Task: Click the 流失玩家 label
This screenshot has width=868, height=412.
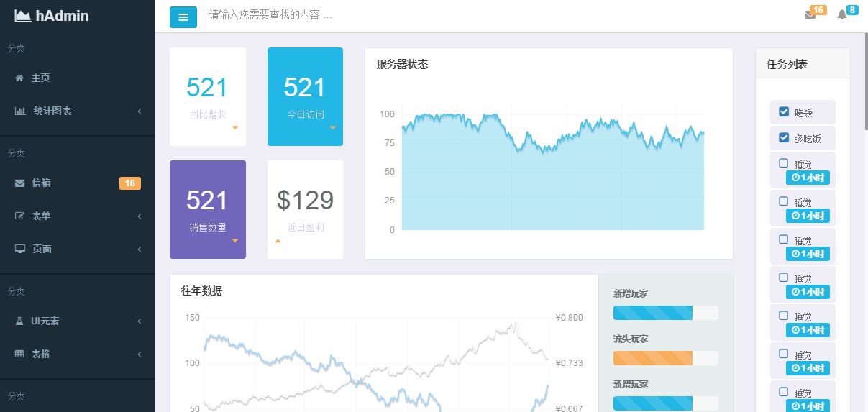Action: point(631,339)
